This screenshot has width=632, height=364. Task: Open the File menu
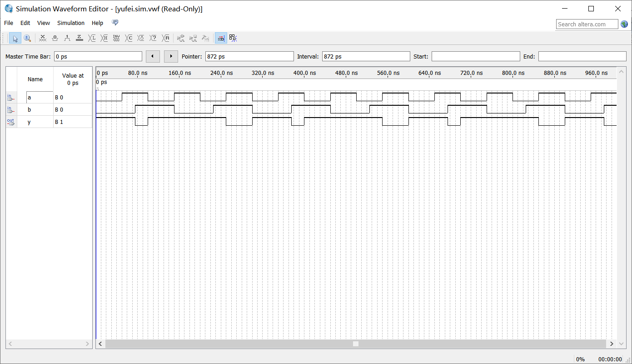[9, 23]
